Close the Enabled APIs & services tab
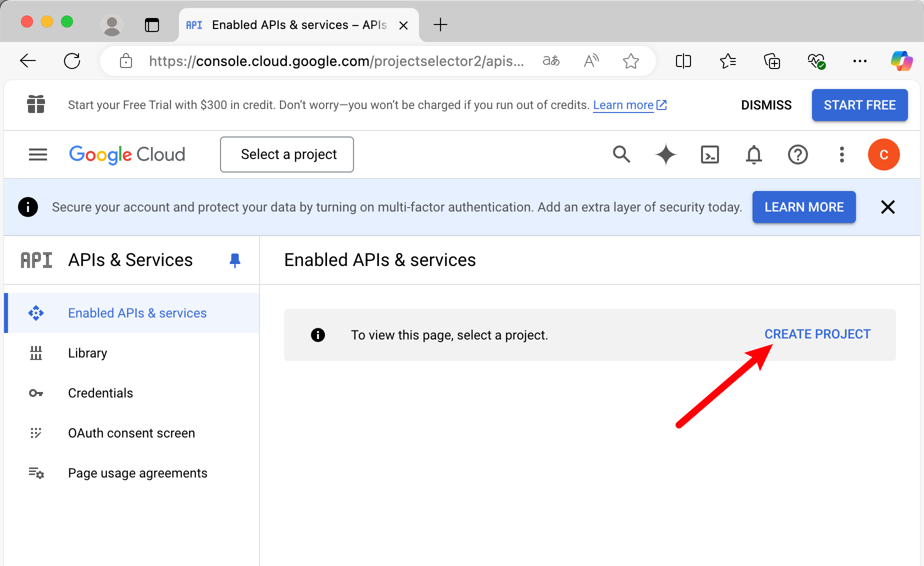This screenshot has height=566, width=924. pyautogui.click(x=403, y=25)
